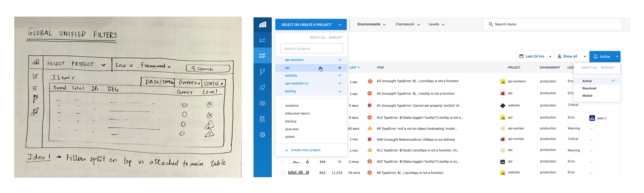Click Create new project link
The image size is (644, 193).
click(306, 150)
